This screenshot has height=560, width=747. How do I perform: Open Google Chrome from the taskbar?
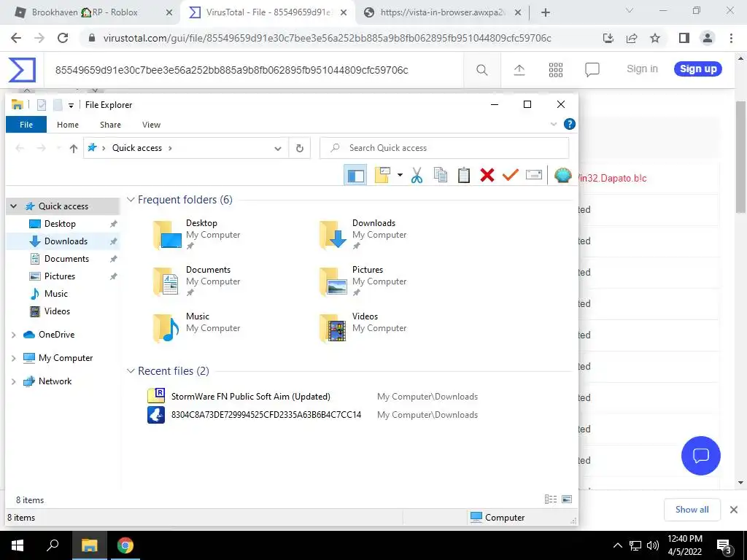(x=125, y=545)
